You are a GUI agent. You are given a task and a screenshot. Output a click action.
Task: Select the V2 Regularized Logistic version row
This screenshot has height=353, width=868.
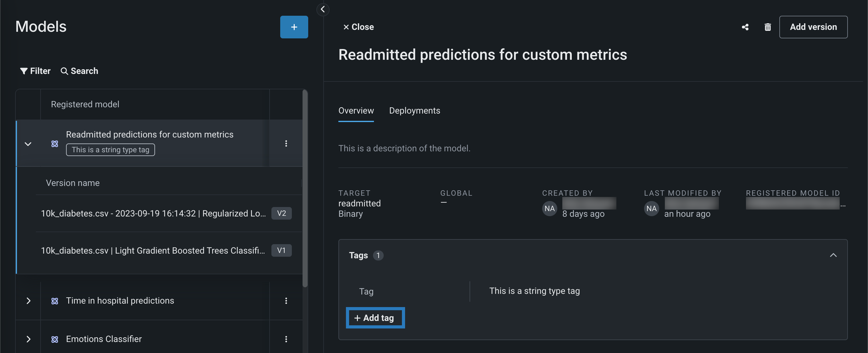pyautogui.click(x=153, y=213)
